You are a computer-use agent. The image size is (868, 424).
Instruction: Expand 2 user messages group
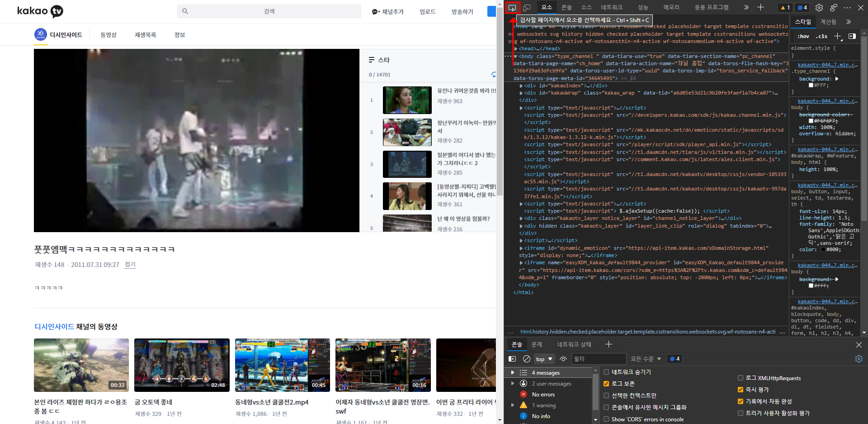512,383
